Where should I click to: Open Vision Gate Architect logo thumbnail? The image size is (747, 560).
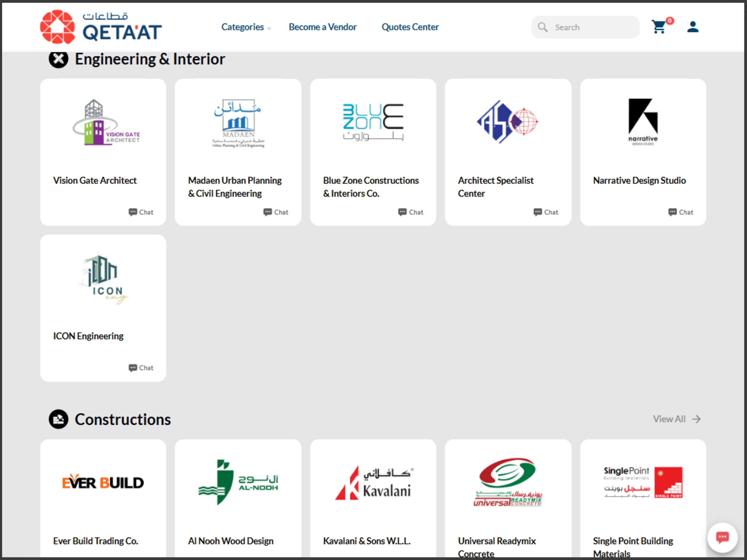pyautogui.click(x=106, y=122)
